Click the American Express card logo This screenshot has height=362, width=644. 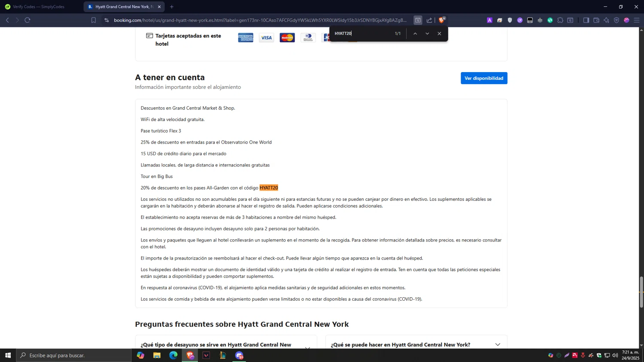pyautogui.click(x=246, y=38)
